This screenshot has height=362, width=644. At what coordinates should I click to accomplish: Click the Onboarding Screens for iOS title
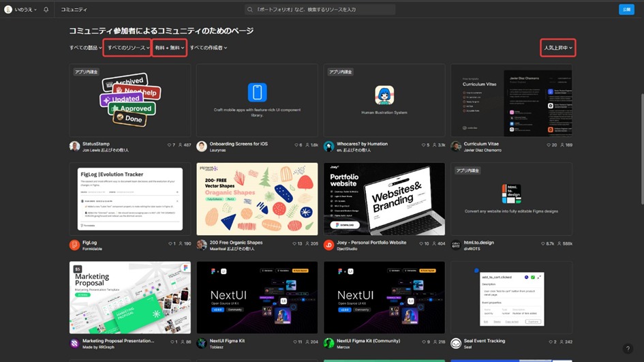coord(239,144)
